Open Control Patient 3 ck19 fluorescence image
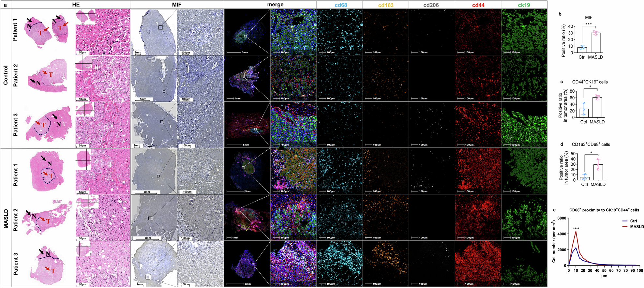Viewport: 644px width, 288px height. pyautogui.click(x=524, y=125)
